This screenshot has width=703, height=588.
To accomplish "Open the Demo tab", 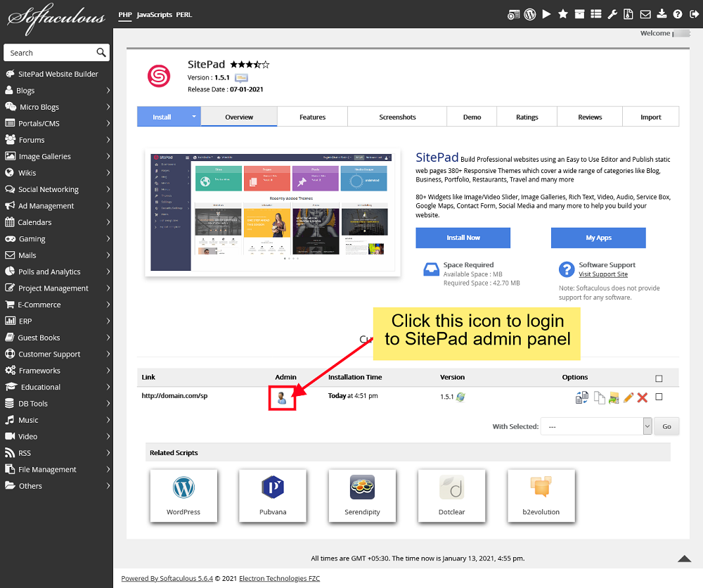I will [472, 117].
